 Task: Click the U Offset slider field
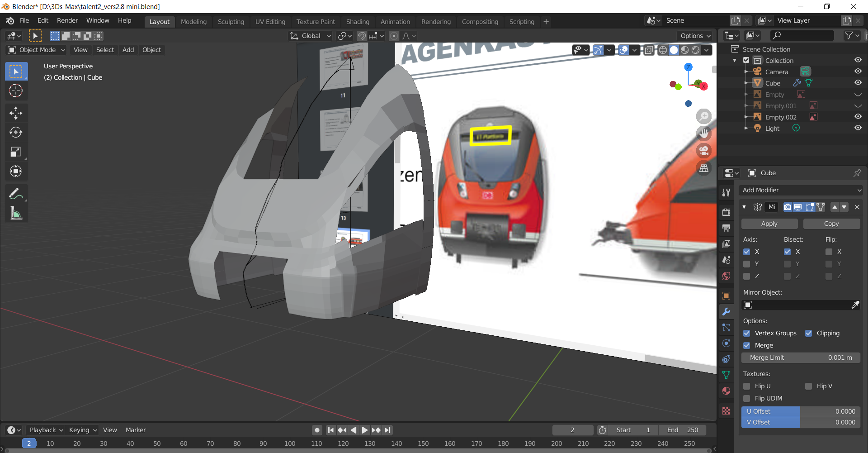point(801,411)
